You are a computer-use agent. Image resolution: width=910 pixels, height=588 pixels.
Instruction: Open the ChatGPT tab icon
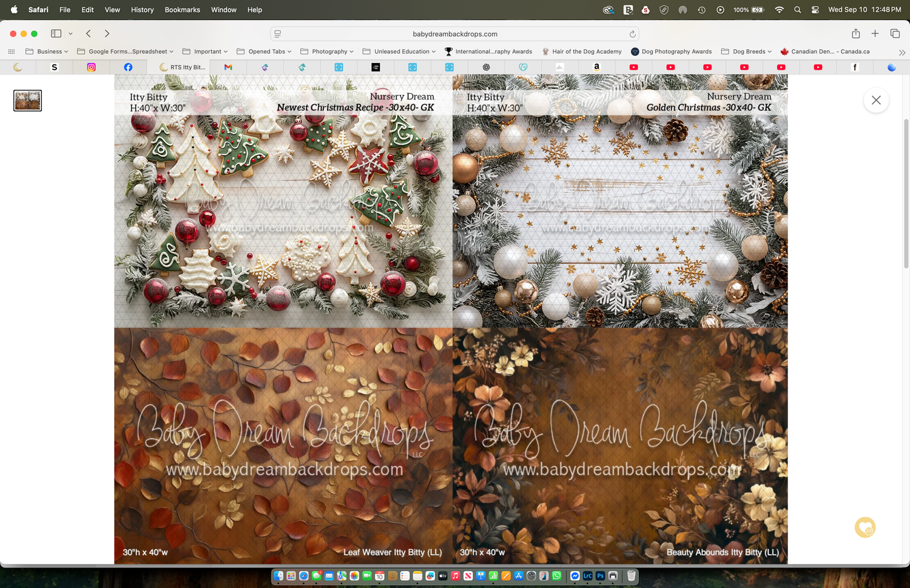click(486, 67)
